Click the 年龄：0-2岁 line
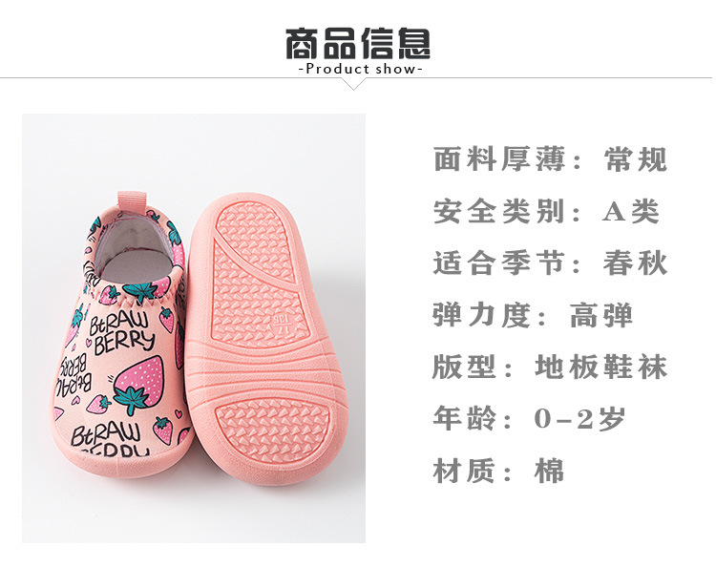 tap(529, 419)
